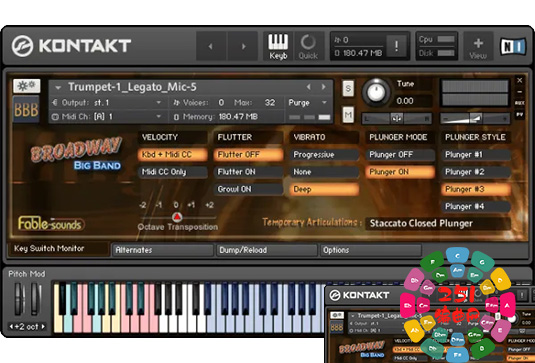This screenshot has width=535, height=363.
Task: Select Flutter ON option
Action: pyautogui.click(x=248, y=172)
